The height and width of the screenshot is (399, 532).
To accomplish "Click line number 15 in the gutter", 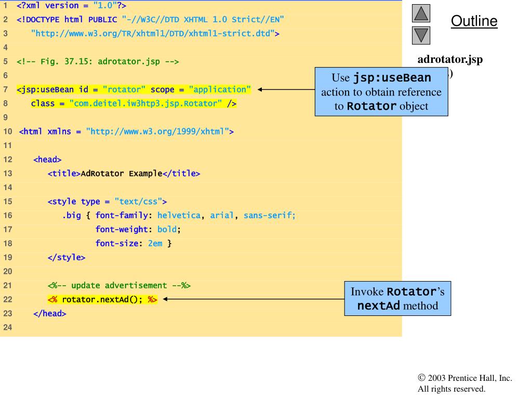I will click(7, 202).
